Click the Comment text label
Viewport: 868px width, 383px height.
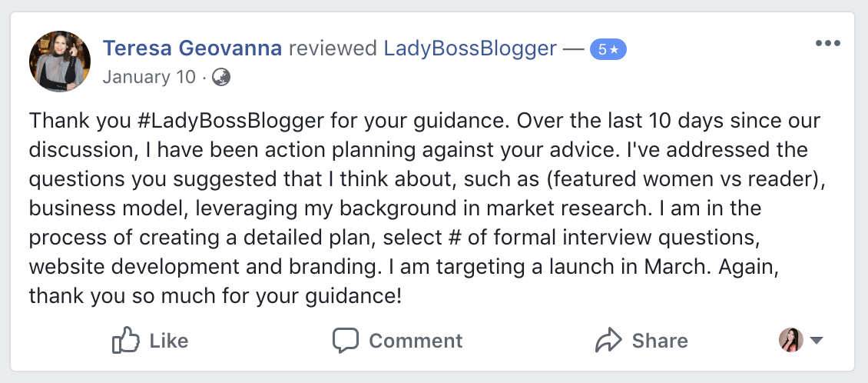click(416, 341)
